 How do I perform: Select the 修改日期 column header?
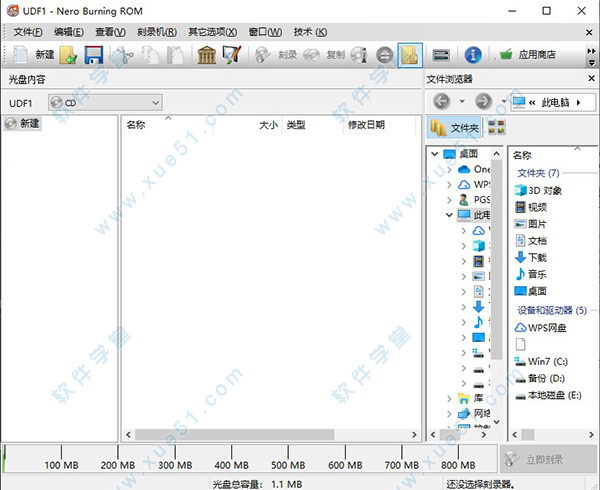pos(366,126)
